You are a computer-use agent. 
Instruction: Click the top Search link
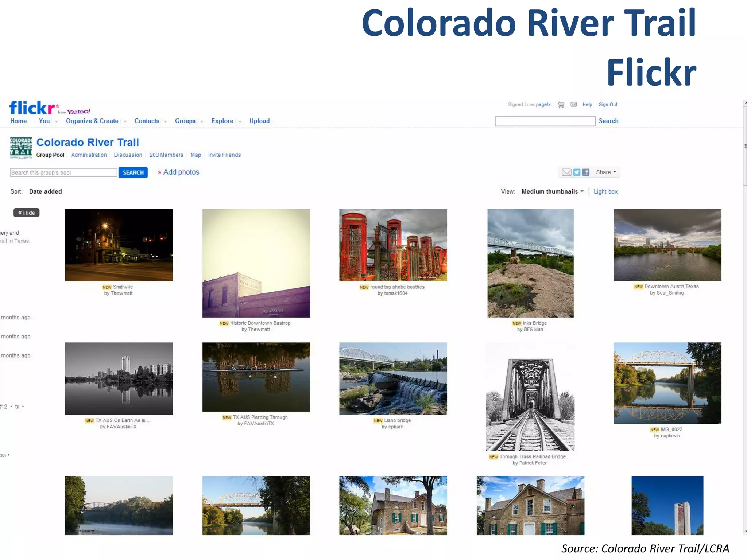pos(608,121)
